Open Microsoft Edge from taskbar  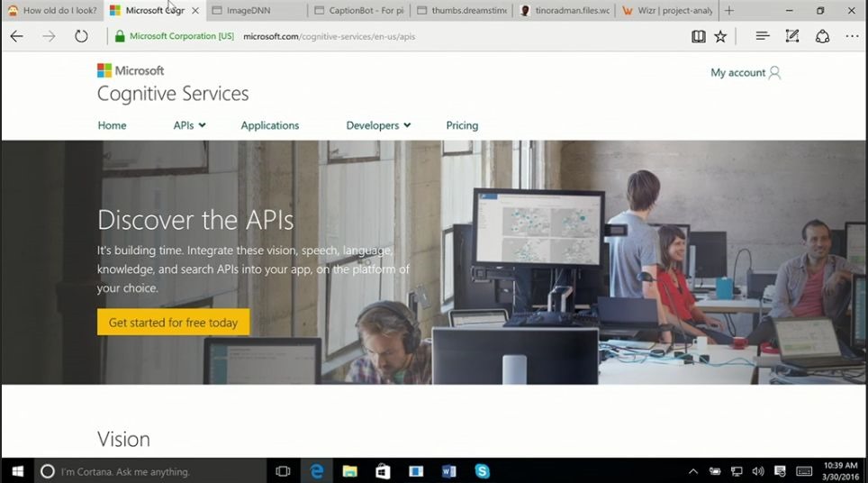tap(317, 471)
